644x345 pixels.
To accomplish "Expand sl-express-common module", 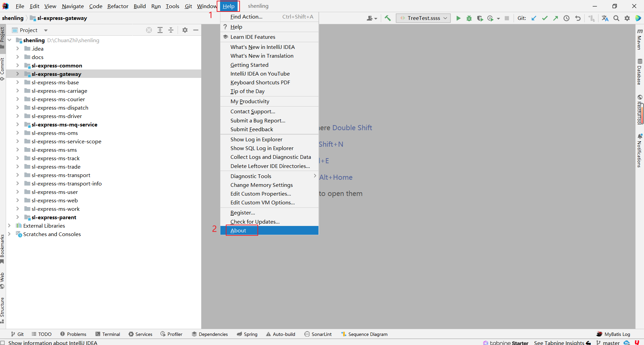I will (18, 65).
